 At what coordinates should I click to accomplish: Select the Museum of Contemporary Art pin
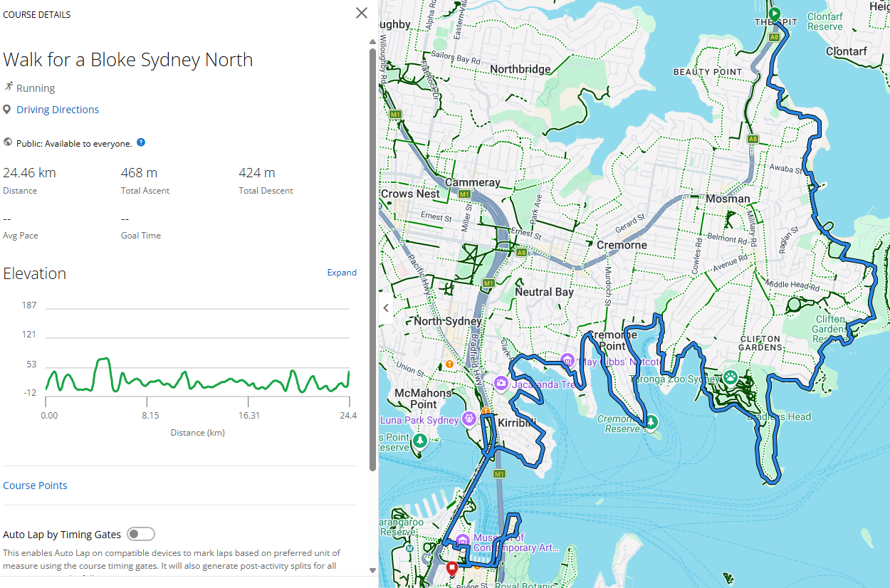[x=463, y=540]
